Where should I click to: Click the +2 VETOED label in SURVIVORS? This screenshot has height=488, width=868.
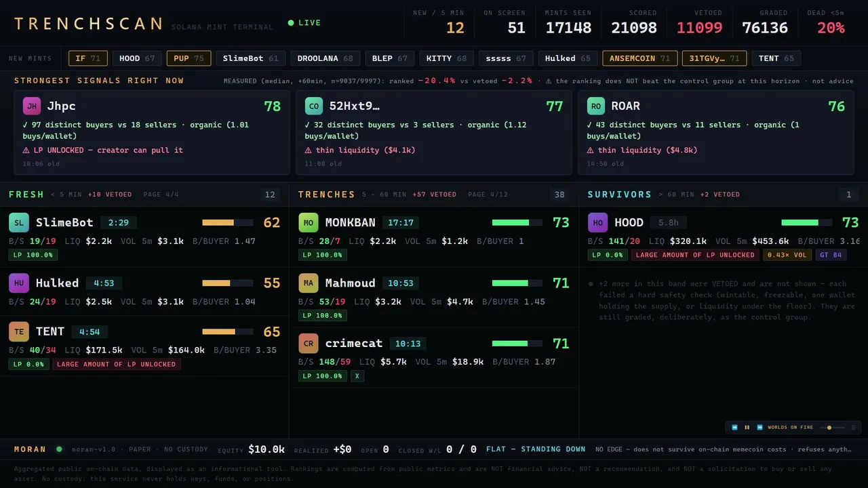[720, 195]
